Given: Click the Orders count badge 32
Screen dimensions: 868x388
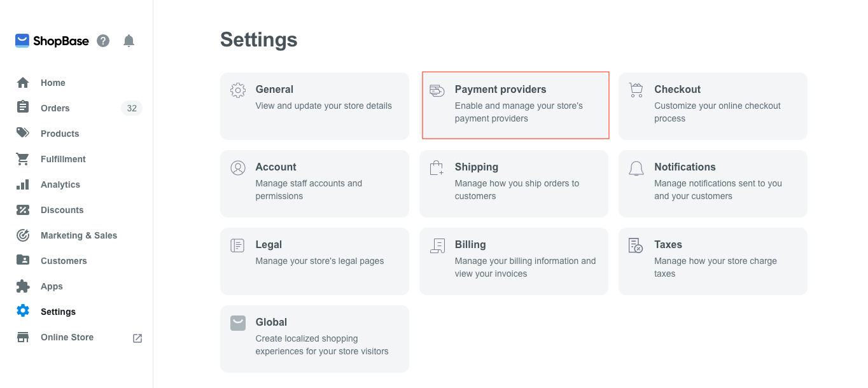Looking at the screenshot, I should tap(132, 108).
